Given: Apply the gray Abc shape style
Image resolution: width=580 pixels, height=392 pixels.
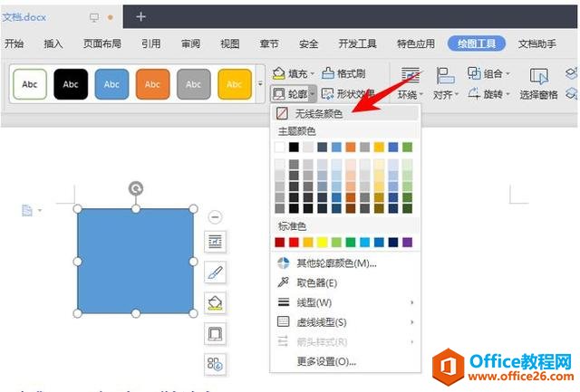Looking at the screenshot, I should coord(193,84).
